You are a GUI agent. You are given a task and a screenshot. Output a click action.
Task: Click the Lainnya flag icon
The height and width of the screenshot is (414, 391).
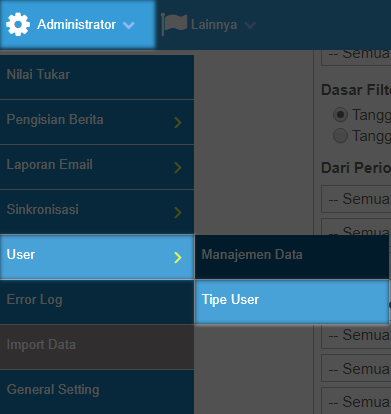coord(174,24)
